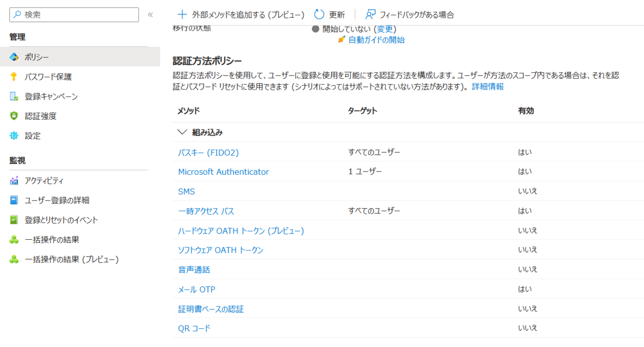
Task: Click the 管理 section label
Action: pos(18,37)
